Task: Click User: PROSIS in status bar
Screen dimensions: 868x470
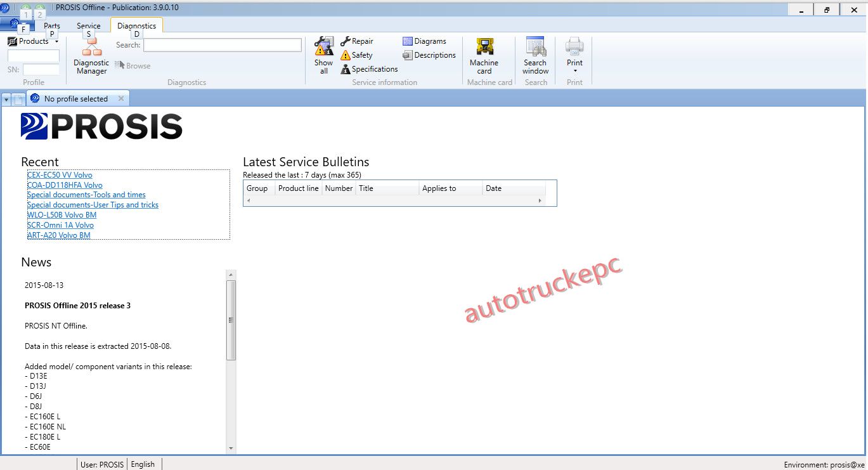Action: point(102,464)
